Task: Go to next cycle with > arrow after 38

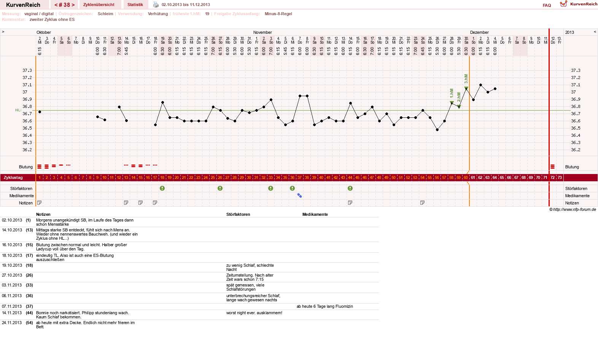Action: tap(73, 5)
